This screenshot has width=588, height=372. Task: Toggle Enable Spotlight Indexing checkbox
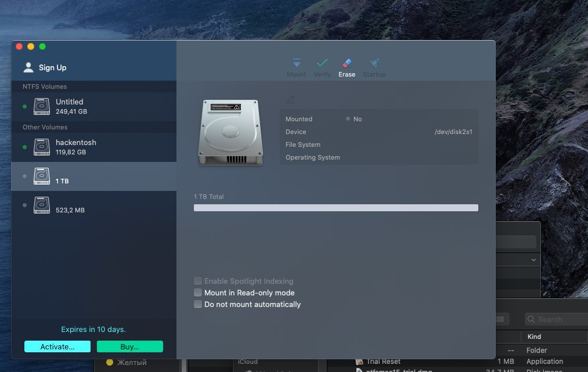click(197, 281)
